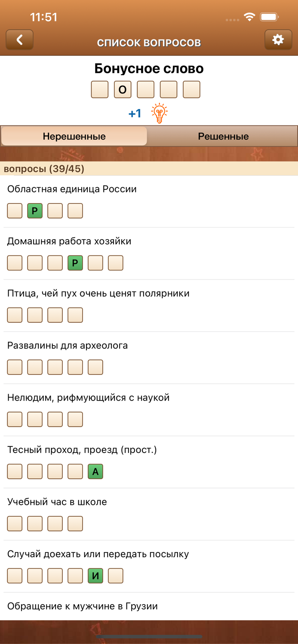The width and height of the screenshot is (298, 644).
Task: Tap the green А tile under 'Тесный проход, проезд'
Action: [95, 471]
